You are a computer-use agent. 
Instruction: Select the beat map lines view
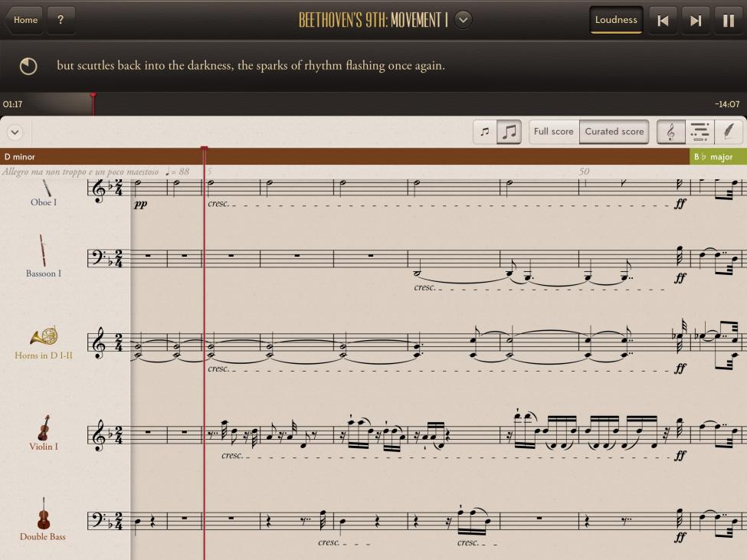click(699, 132)
